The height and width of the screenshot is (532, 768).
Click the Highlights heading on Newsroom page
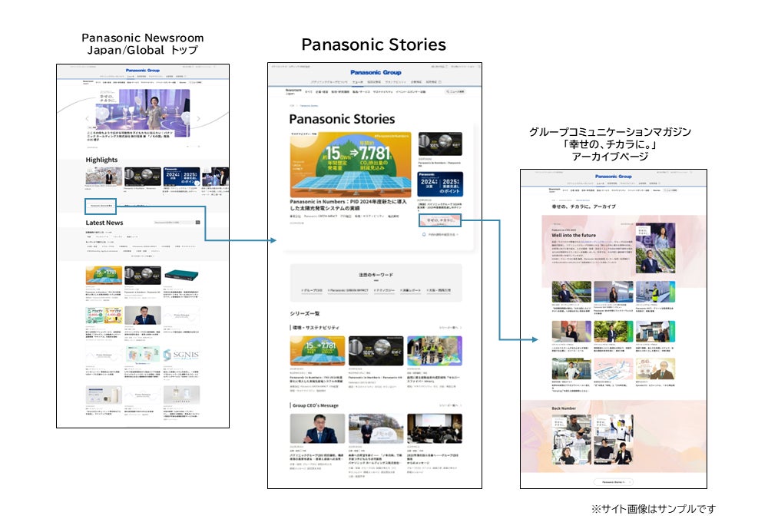[x=101, y=160]
